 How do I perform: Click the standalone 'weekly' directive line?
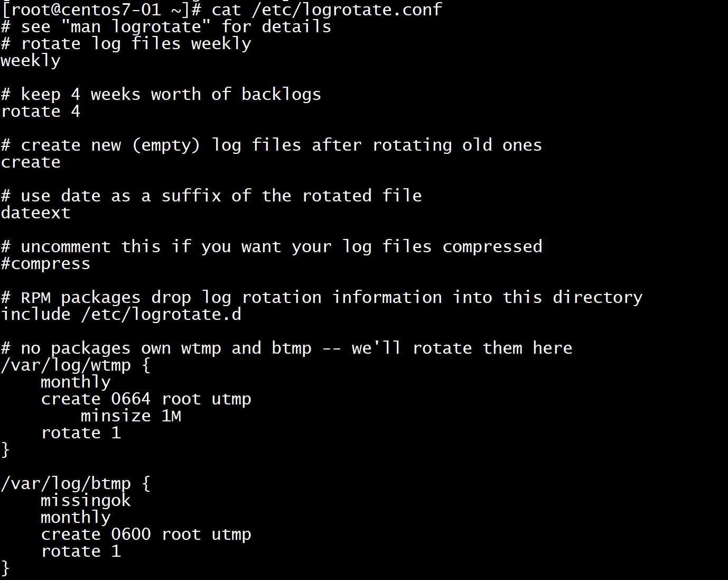tap(31, 61)
